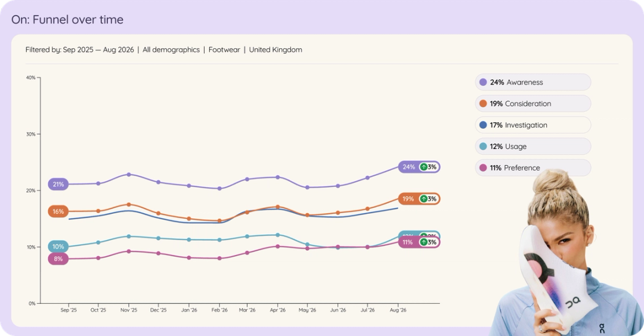
Task: Click the 11% Preference end label
Action: pos(419,242)
